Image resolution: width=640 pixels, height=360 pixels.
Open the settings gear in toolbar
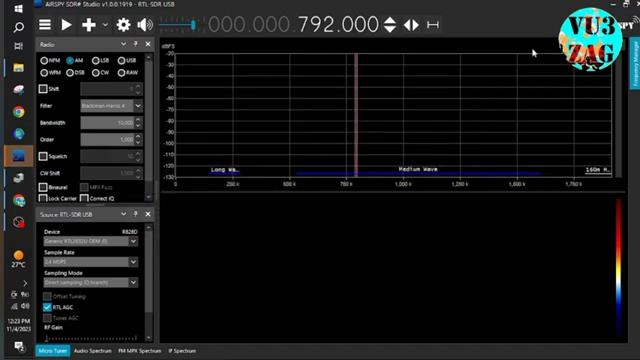123,25
